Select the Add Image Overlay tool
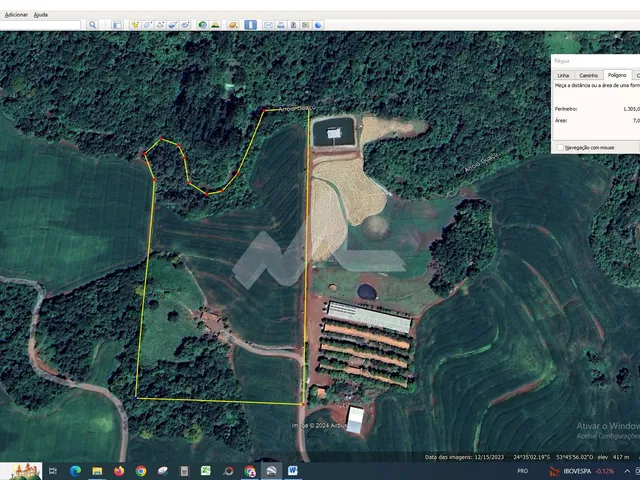This screenshot has height=480, width=640. (173, 25)
